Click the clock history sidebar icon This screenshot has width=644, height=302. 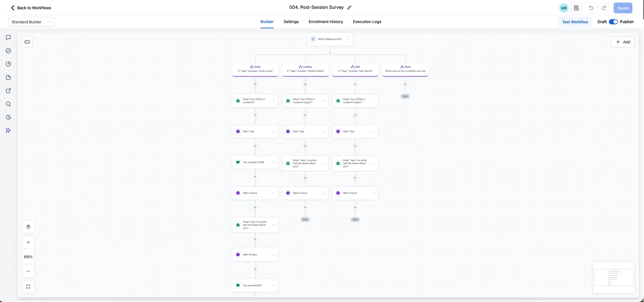tap(8, 117)
